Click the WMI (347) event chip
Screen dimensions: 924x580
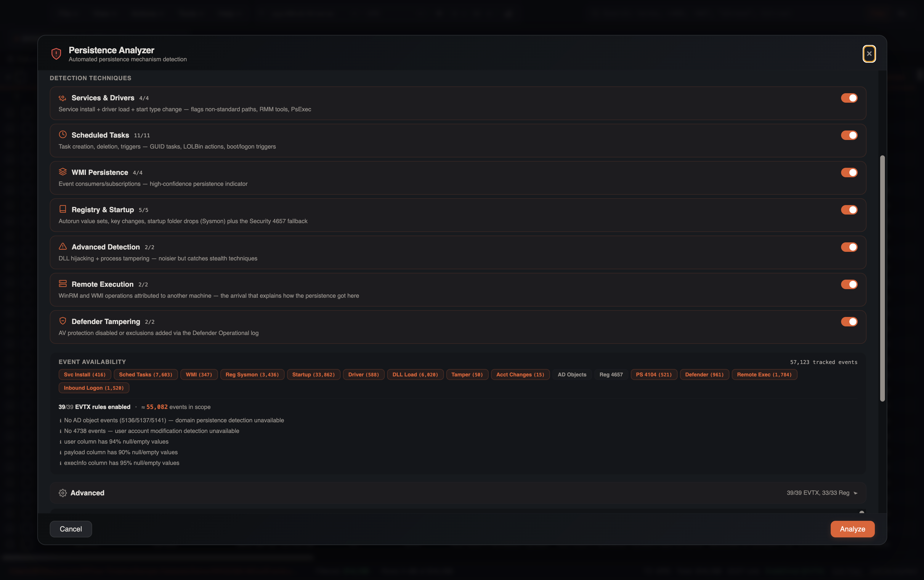[199, 375]
